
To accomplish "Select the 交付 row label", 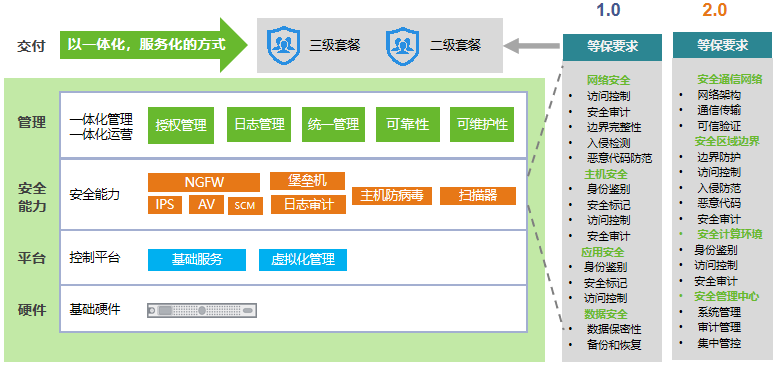I will [x=31, y=46].
